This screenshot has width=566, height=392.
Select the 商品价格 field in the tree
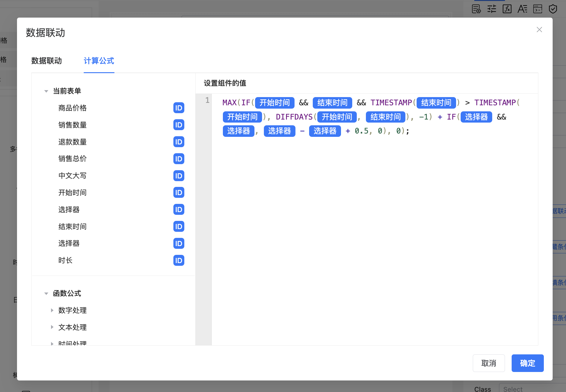click(73, 108)
